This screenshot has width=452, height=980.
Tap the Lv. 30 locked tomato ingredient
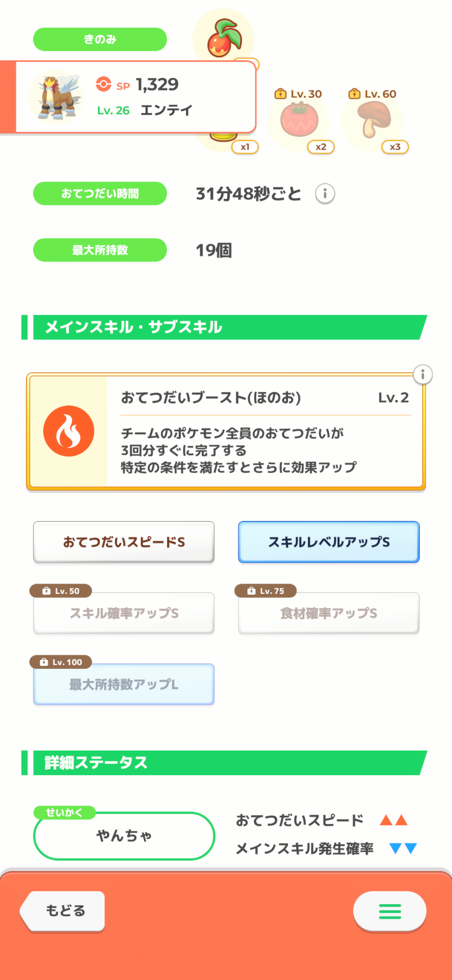(299, 121)
